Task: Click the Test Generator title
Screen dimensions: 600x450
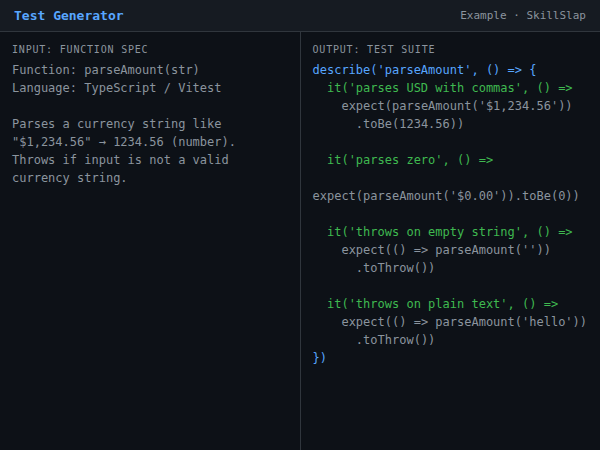Action: (69, 16)
